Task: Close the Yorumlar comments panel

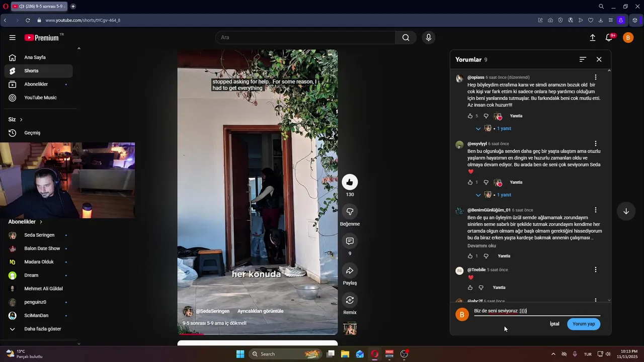Action: pyautogui.click(x=599, y=59)
